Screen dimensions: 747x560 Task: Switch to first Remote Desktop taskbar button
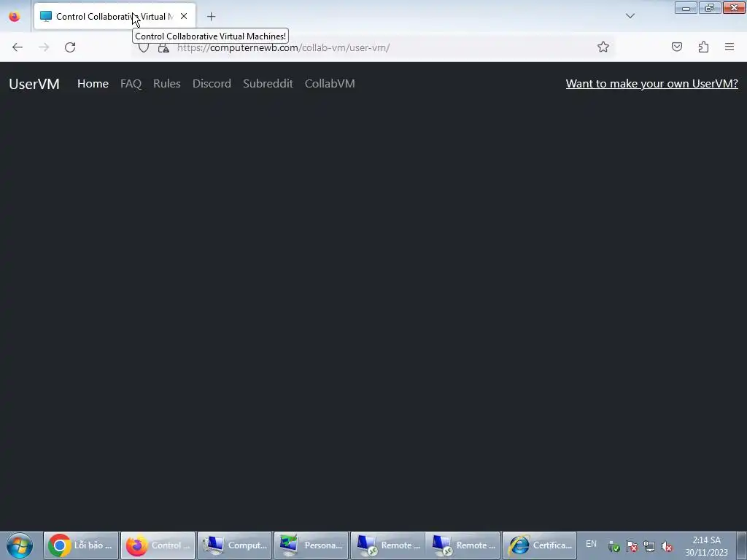point(388,545)
